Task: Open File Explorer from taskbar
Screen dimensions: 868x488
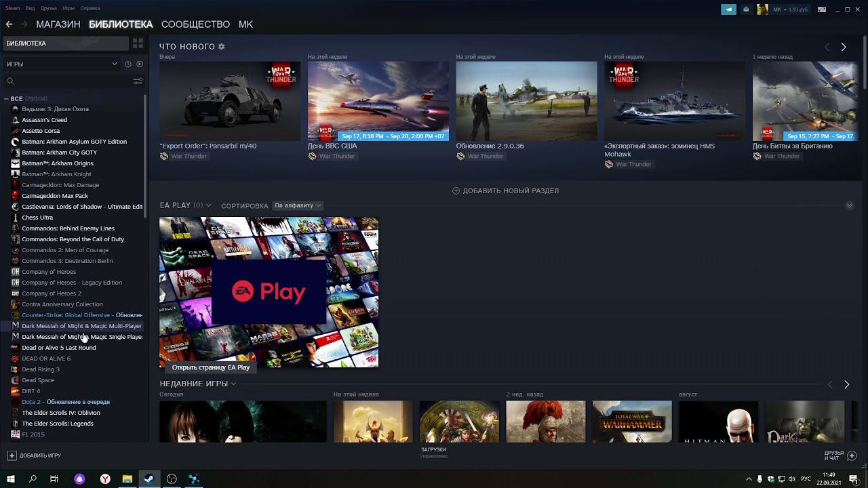Action: 127,479
